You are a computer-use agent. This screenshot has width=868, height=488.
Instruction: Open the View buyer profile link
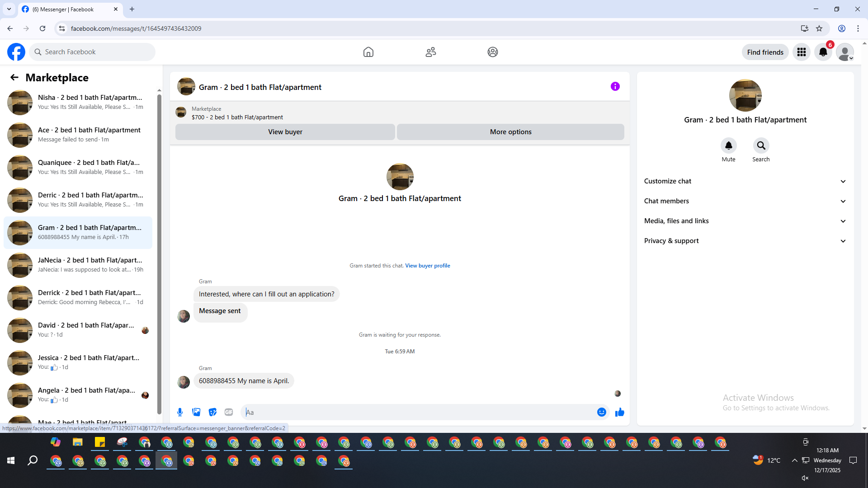click(x=428, y=266)
